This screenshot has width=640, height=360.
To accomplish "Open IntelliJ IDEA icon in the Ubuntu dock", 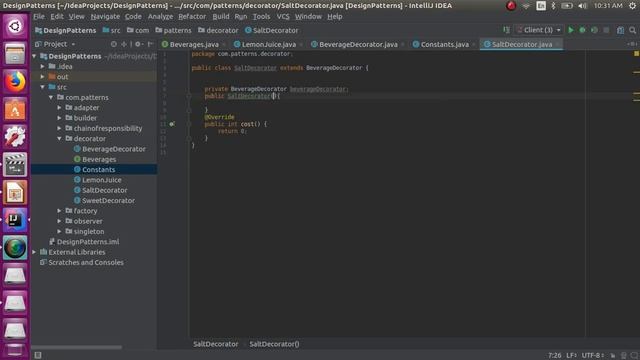I will coord(15,220).
